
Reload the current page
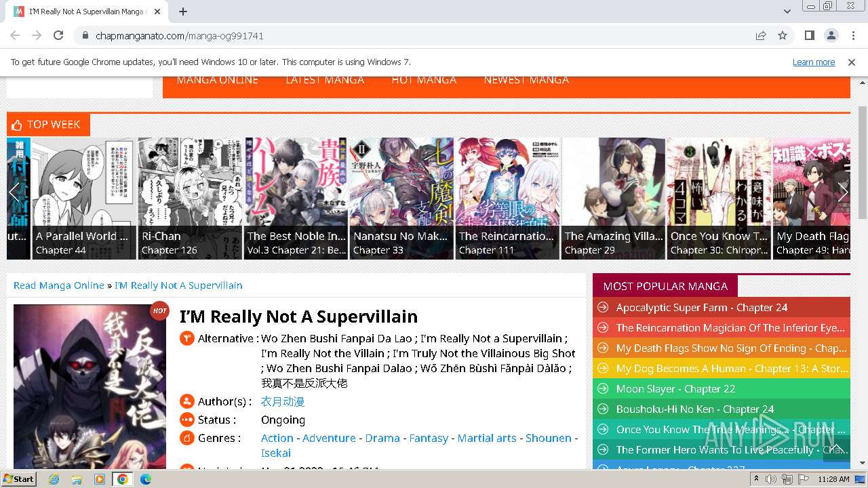click(x=58, y=35)
